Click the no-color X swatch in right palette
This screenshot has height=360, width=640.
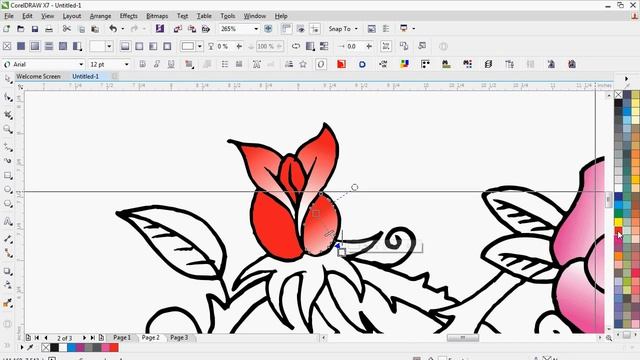click(x=618, y=95)
